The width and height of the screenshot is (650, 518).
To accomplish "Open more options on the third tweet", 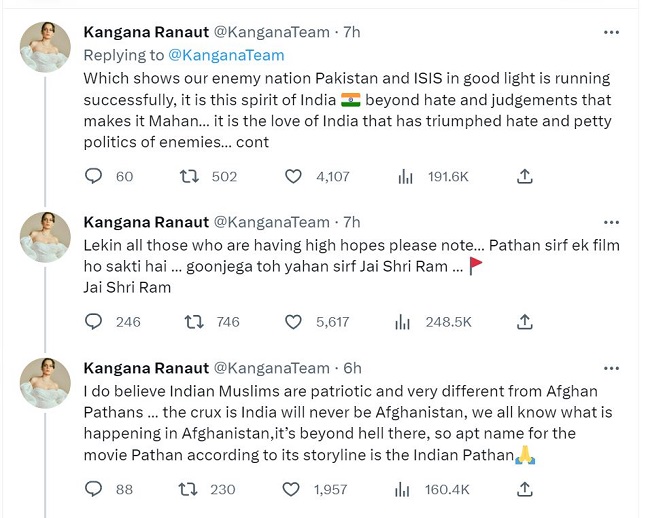I will [x=611, y=368].
